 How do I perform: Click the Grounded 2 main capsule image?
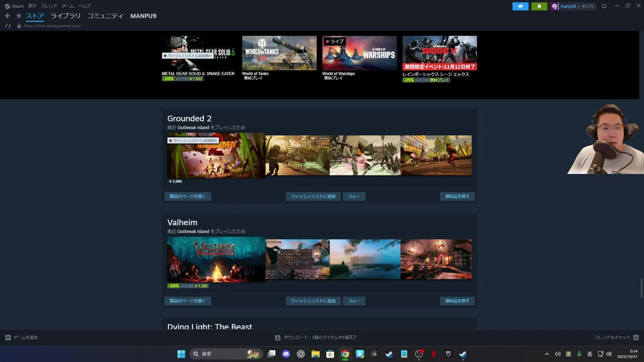[216, 155]
